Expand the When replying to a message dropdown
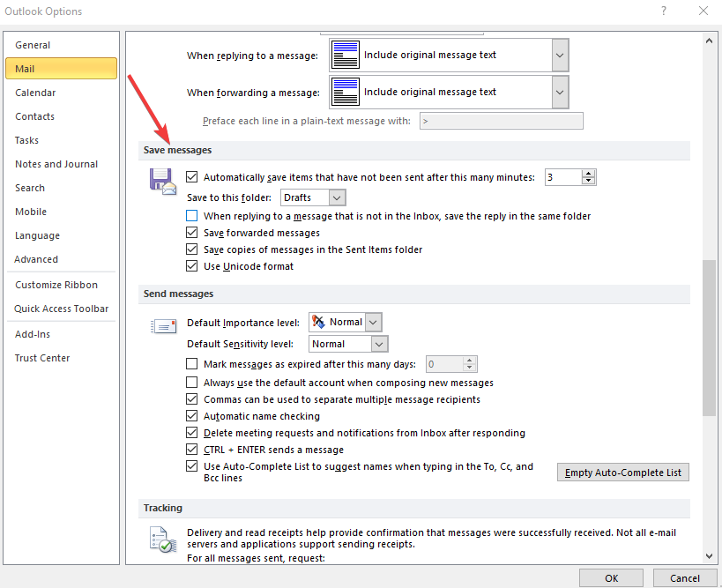This screenshot has height=588, width=722. (x=559, y=55)
